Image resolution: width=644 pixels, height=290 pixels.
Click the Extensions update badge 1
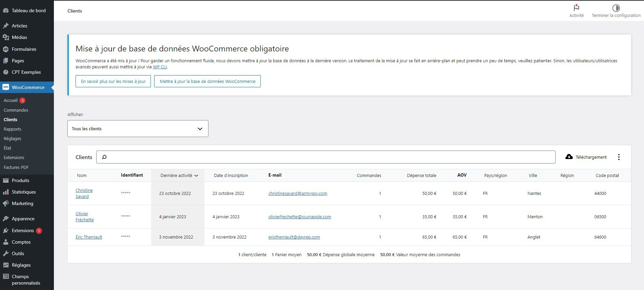[39, 231]
